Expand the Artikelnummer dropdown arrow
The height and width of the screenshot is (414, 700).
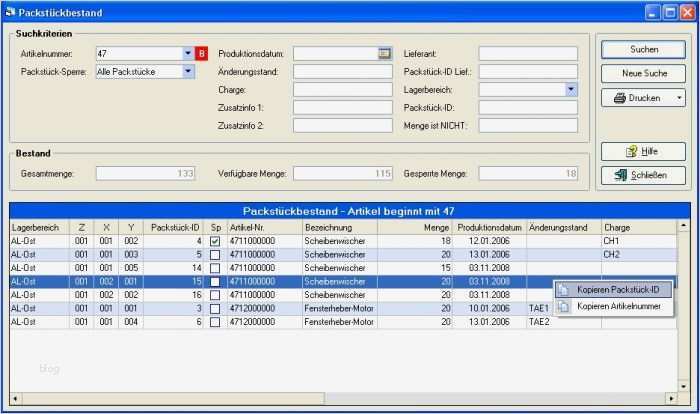[188, 54]
